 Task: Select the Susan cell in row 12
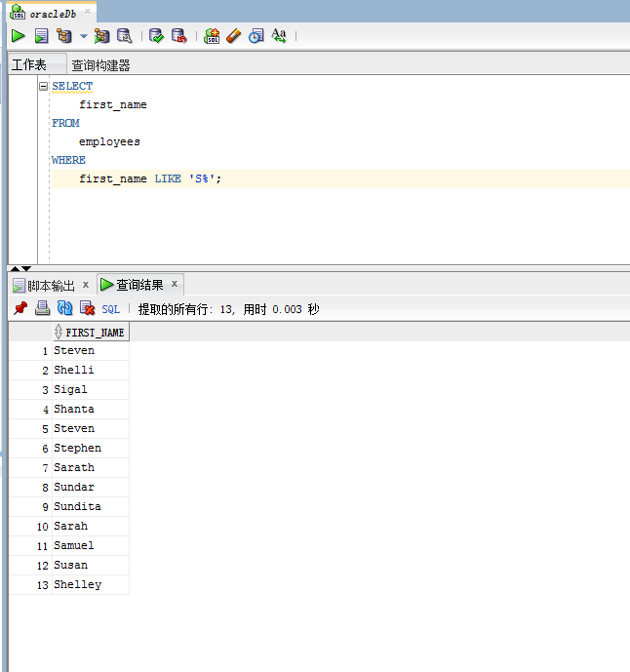tap(91, 565)
